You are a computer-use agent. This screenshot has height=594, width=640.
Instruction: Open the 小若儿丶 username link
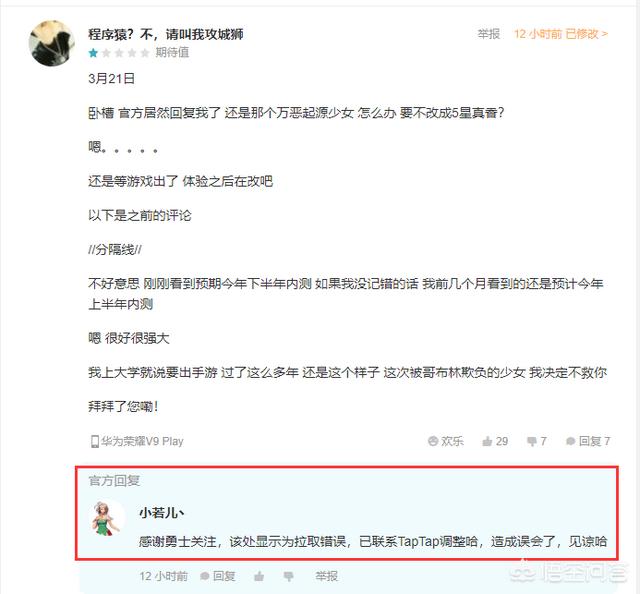tap(162, 512)
